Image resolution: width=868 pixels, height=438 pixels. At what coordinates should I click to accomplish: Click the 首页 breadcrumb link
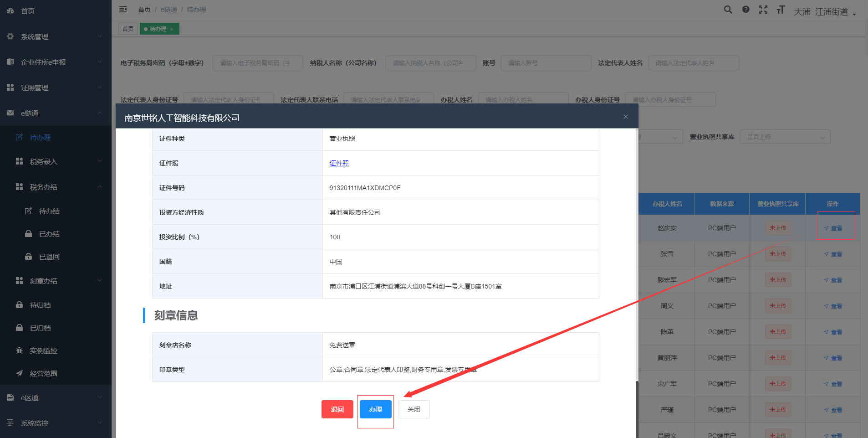point(144,10)
